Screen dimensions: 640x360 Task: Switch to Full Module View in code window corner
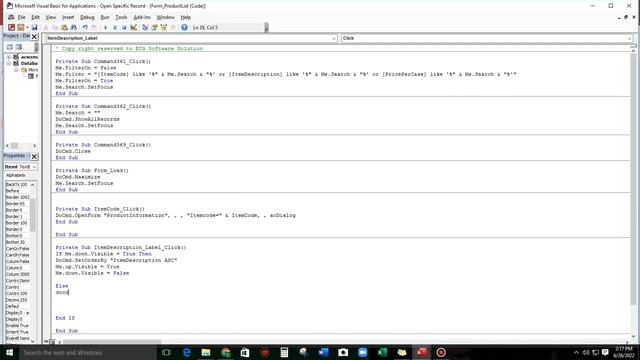[52, 342]
